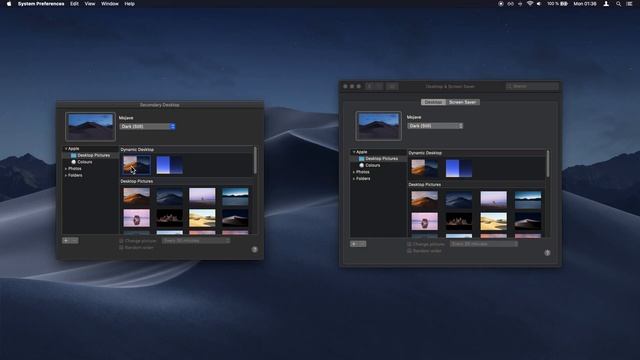
Task: Click picture list scrollbar in Secondary Desktop
Action: tap(255, 160)
